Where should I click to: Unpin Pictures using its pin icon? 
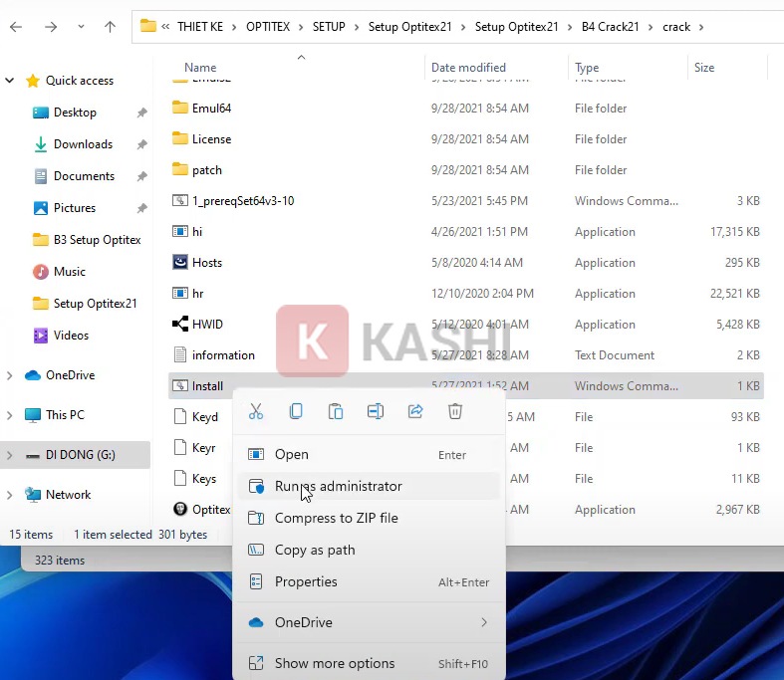(x=142, y=208)
